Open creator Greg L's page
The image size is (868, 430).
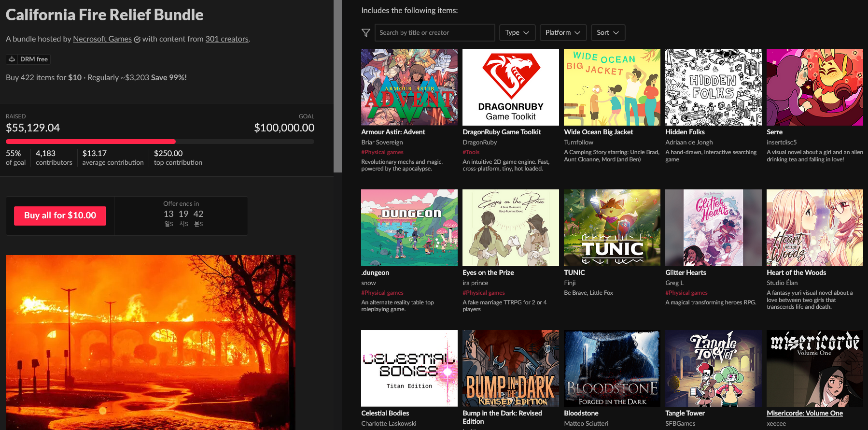[x=674, y=283]
